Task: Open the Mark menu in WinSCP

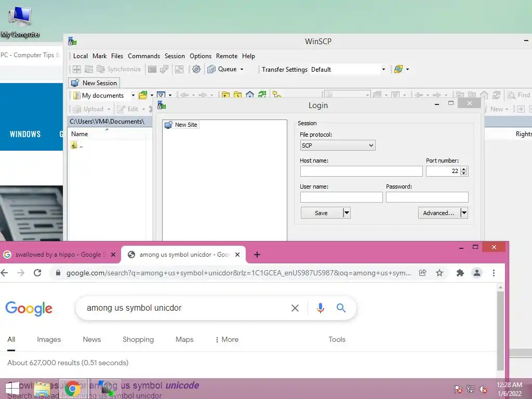Action: tap(99, 56)
